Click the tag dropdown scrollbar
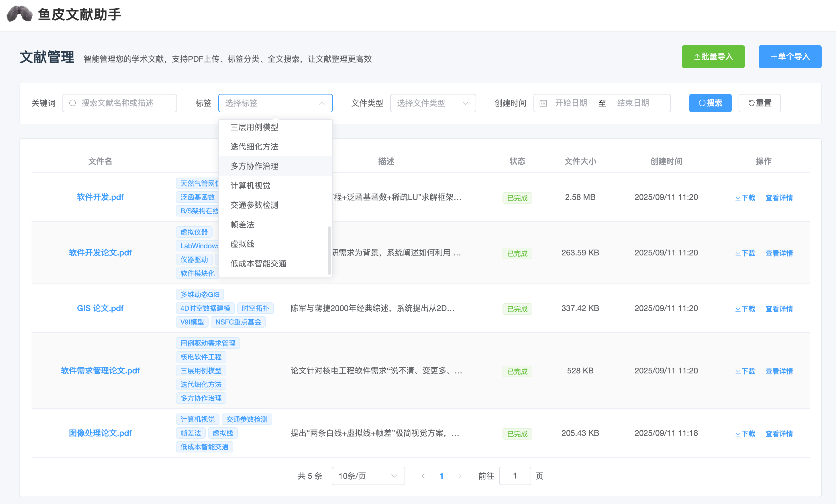The image size is (836, 504). [329, 250]
